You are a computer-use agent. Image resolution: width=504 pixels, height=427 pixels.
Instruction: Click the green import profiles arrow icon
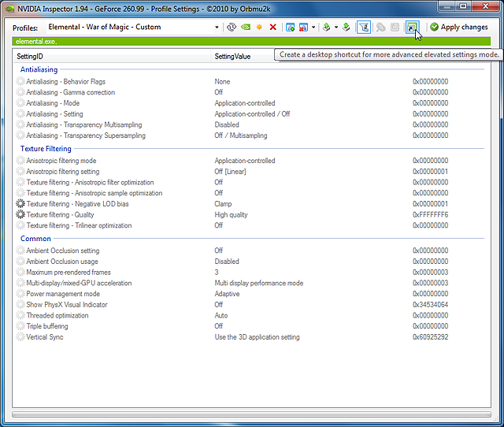pos(346,27)
